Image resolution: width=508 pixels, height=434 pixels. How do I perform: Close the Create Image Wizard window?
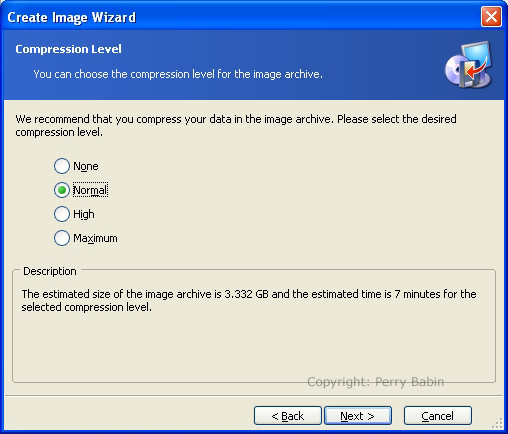coord(491,16)
